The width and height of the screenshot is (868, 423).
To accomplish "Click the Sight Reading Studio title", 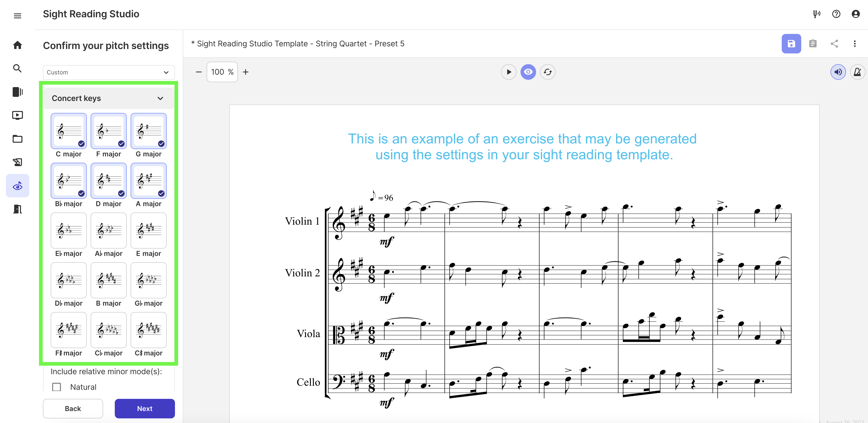I will 91,14.
